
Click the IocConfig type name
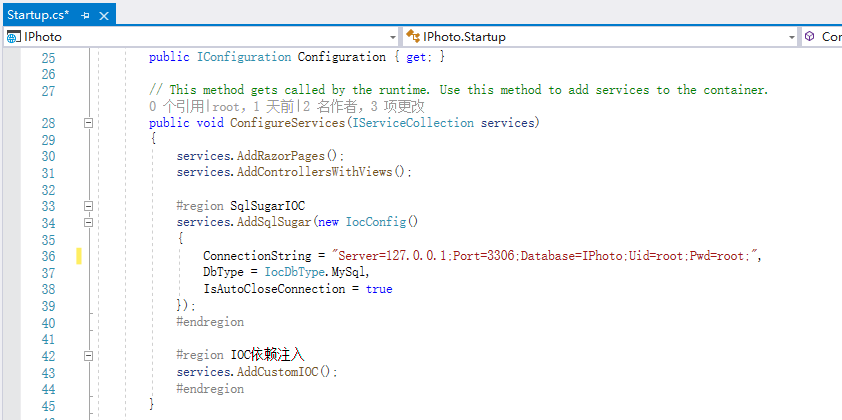(x=376, y=222)
